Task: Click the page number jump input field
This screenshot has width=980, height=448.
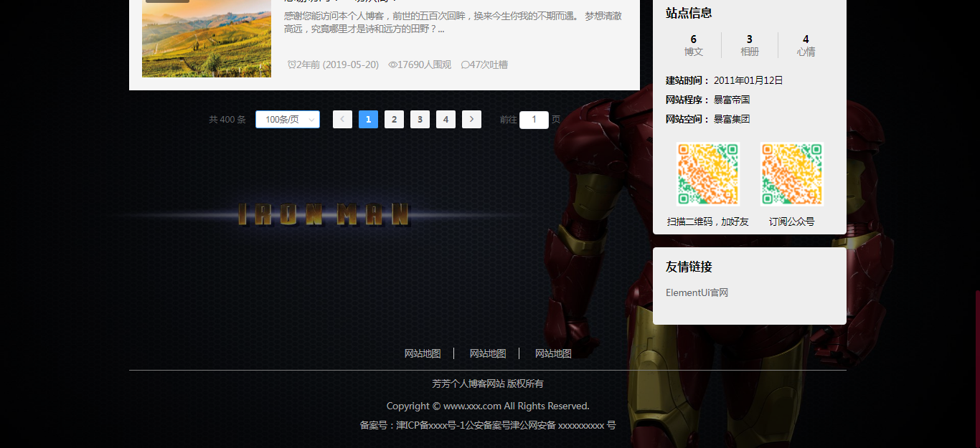Action: (x=534, y=120)
